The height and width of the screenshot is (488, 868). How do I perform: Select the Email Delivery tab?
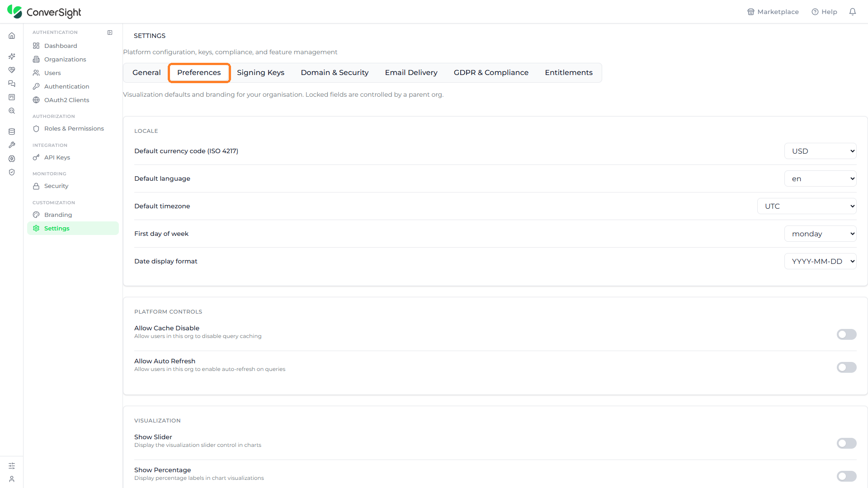tap(411, 73)
